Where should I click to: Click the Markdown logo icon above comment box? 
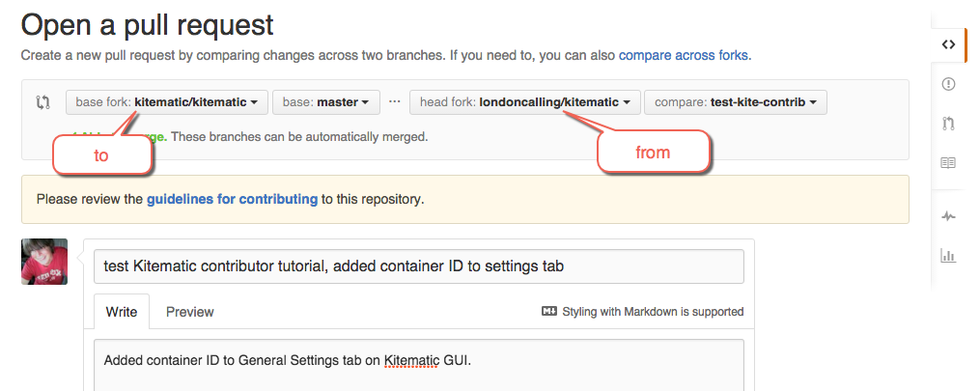pos(550,312)
